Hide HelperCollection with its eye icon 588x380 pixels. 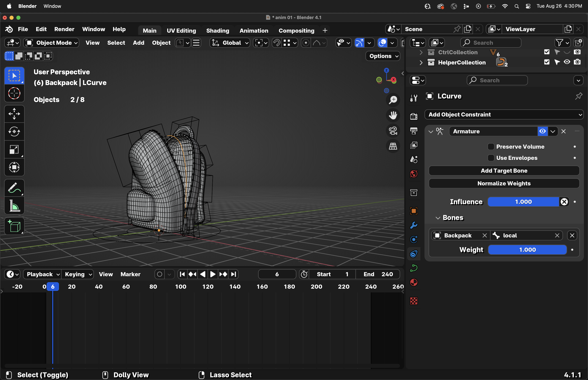pos(567,62)
